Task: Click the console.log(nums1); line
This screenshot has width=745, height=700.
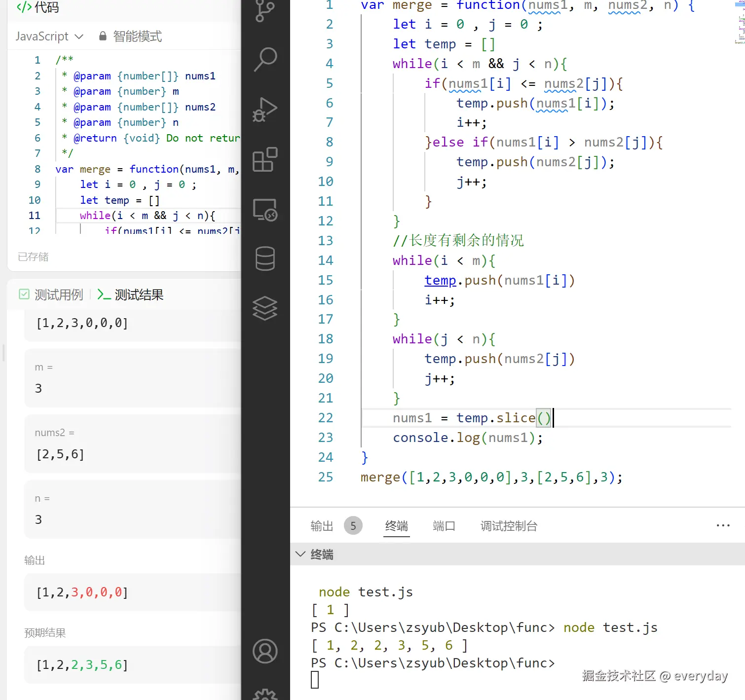Action: coord(468,438)
